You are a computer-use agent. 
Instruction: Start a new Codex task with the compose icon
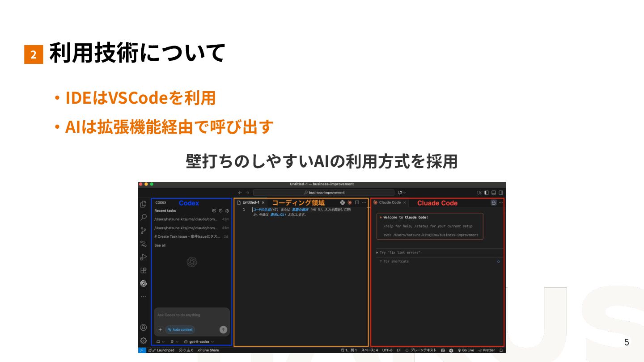click(x=214, y=211)
